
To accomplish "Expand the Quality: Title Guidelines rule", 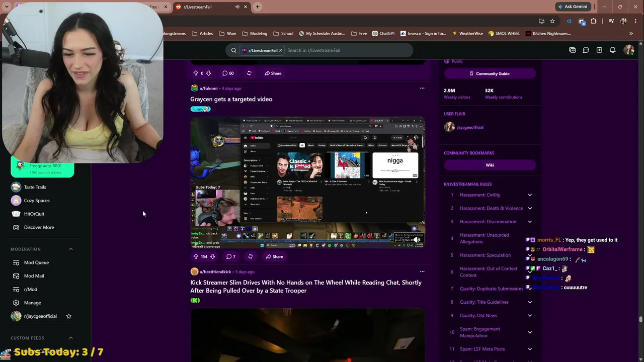I will pyautogui.click(x=530, y=302).
